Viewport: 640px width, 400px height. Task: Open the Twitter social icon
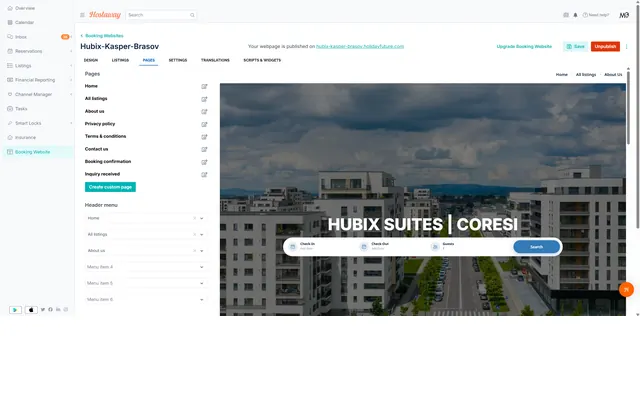pos(43,309)
